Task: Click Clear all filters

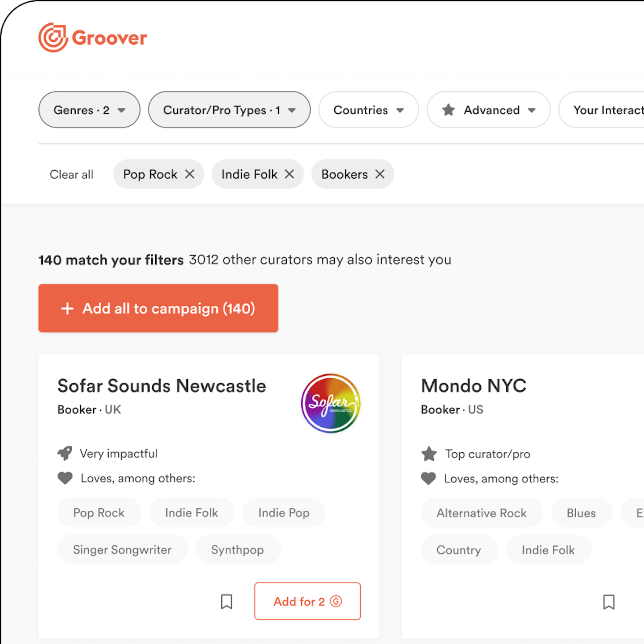Action: [x=72, y=175]
